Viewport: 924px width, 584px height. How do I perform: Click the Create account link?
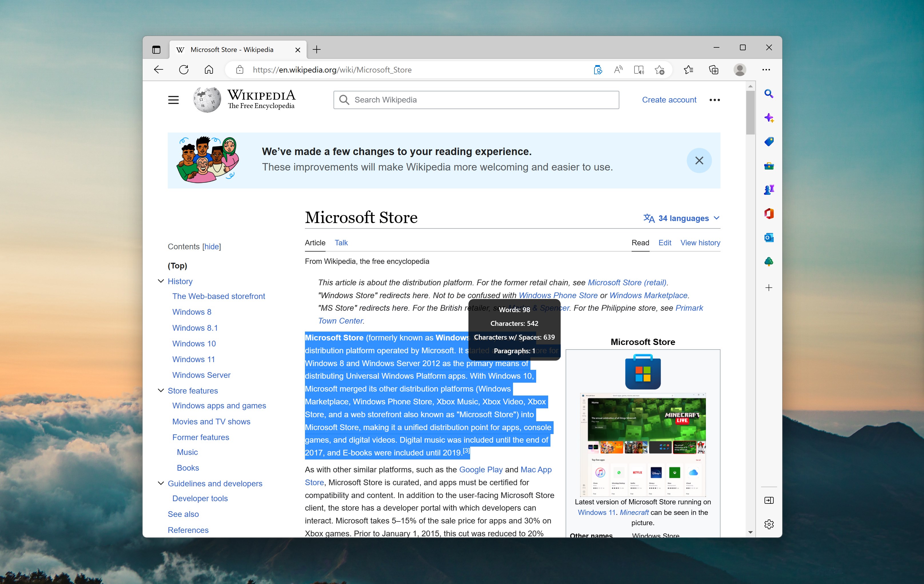click(x=669, y=100)
